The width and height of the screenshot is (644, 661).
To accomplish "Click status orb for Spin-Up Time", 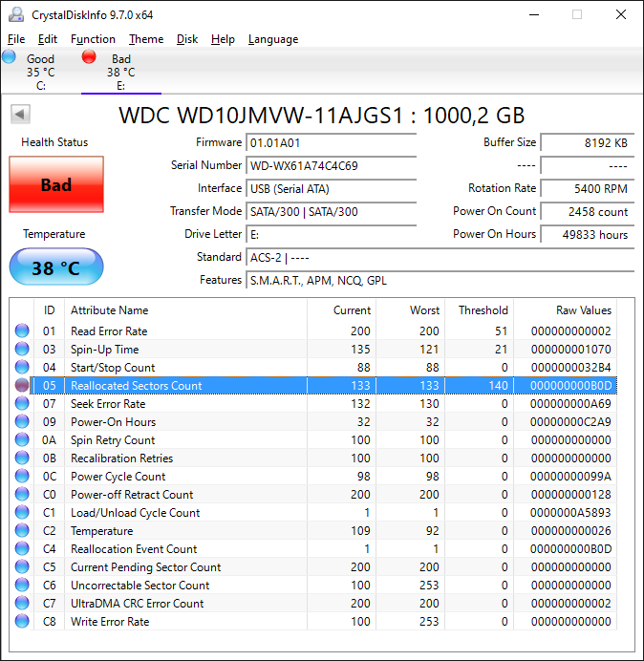I will point(22,349).
